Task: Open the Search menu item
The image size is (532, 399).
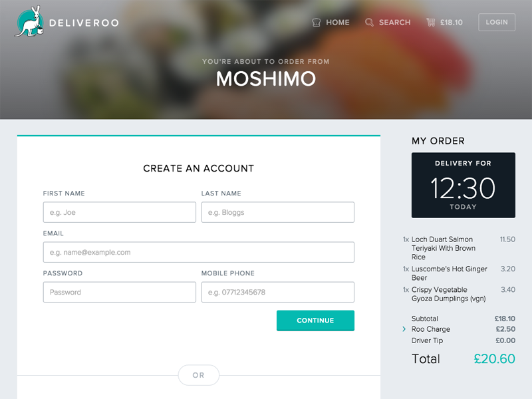Action: 394,23
